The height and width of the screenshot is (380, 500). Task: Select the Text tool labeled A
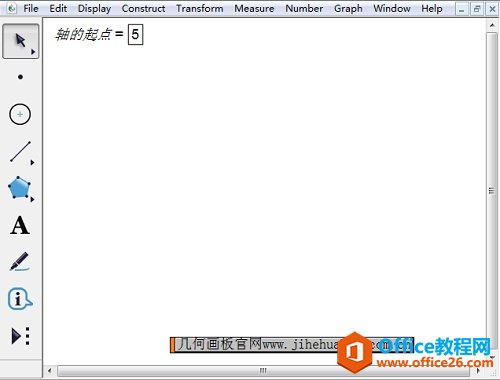(x=20, y=226)
